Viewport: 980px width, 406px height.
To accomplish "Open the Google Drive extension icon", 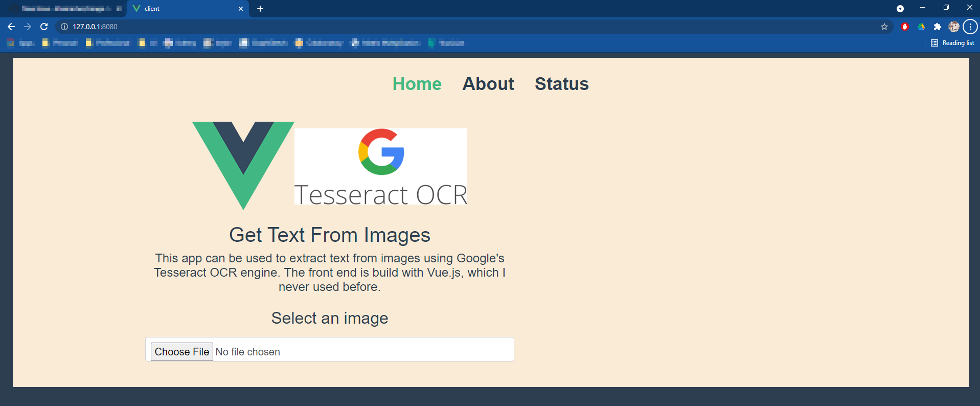I will (921, 27).
